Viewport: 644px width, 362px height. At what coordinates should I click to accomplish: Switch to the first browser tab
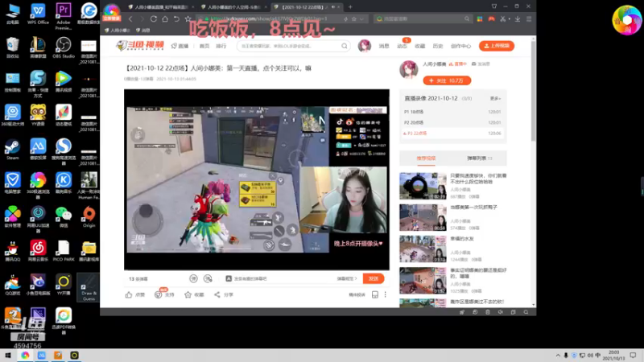(x=160, y=7)
